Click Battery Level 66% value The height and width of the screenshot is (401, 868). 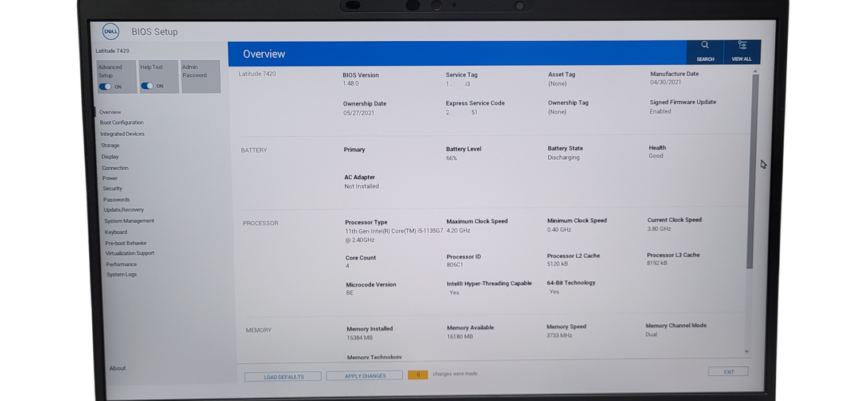pos(451,158)
